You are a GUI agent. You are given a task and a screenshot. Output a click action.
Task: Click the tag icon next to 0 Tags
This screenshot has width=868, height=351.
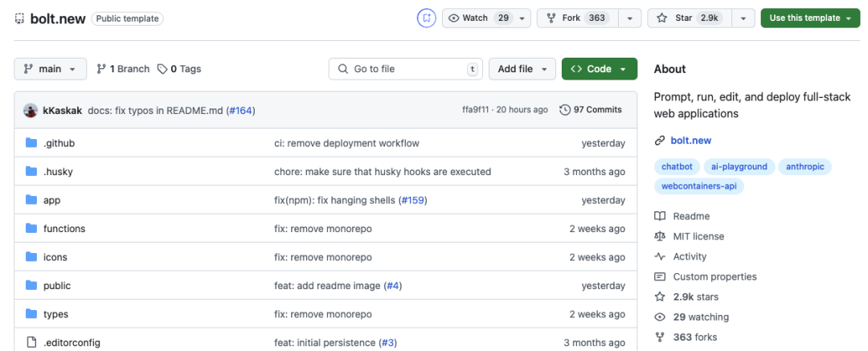coord(162,68)
